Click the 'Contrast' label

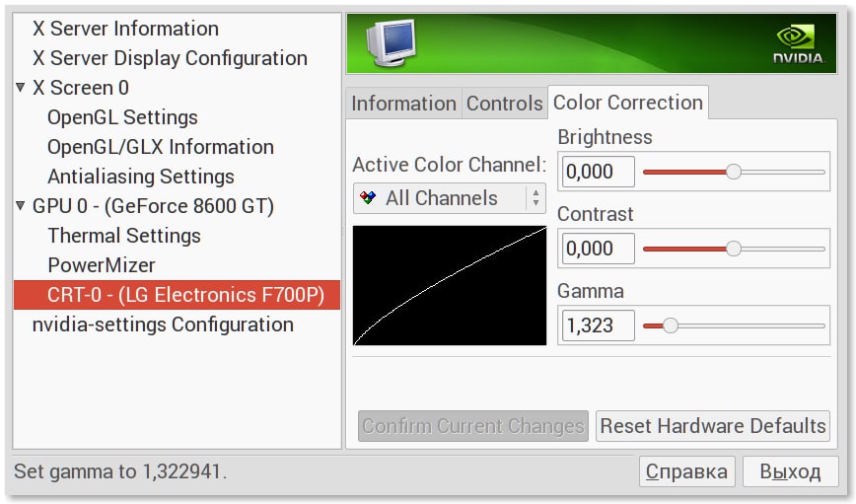[595, 214]
